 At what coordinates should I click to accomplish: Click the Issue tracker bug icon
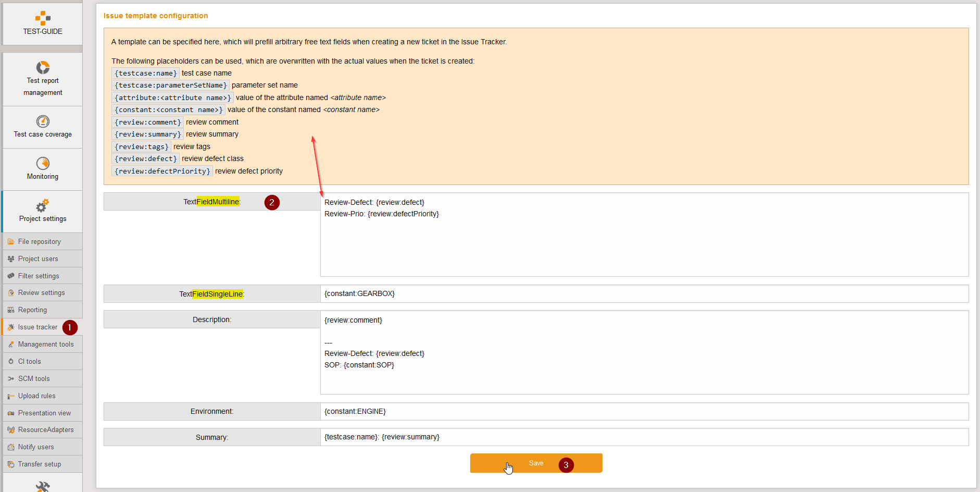click(11, 327)
